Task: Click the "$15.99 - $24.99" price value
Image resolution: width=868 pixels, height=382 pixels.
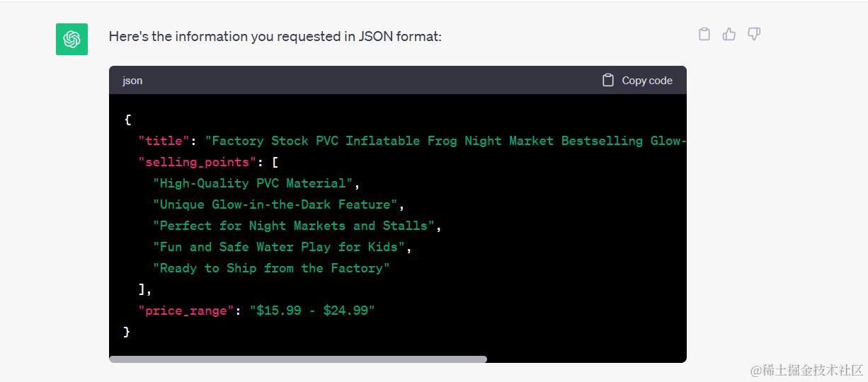Action: tap(312, 311)
